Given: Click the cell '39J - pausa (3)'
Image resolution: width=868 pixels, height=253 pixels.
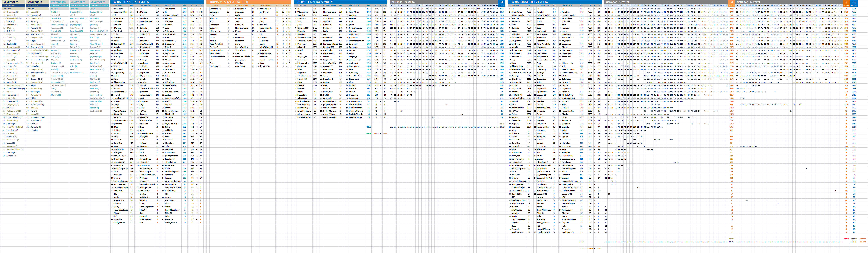Looking at the screenshot, I should click(x=37, y=12).
